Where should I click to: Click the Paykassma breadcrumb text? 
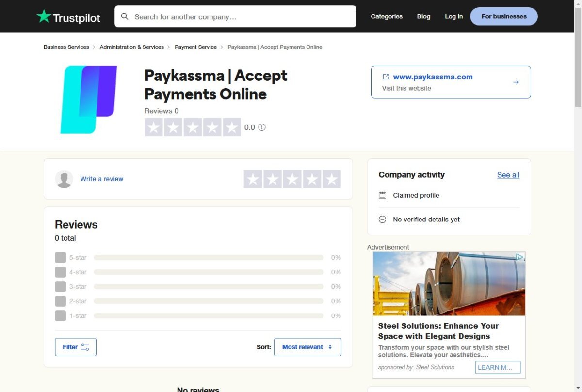(275, 47)
